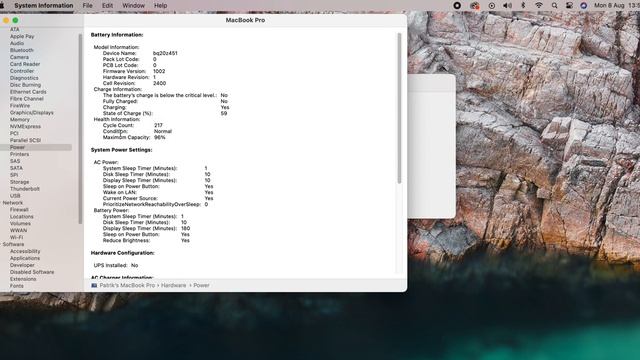Viewport: 640px width, 360px height.
Task: Select SAS in the sidebar
Action: 15,161
